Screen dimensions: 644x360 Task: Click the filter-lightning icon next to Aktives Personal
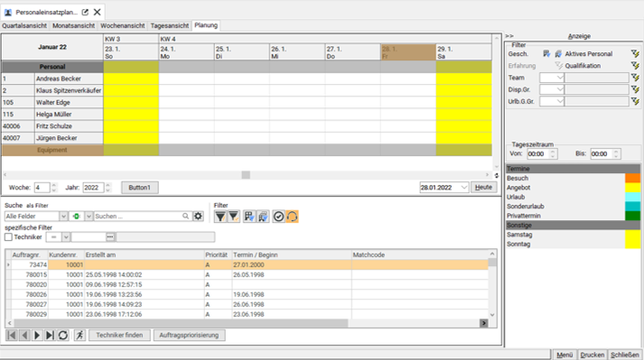635,54
